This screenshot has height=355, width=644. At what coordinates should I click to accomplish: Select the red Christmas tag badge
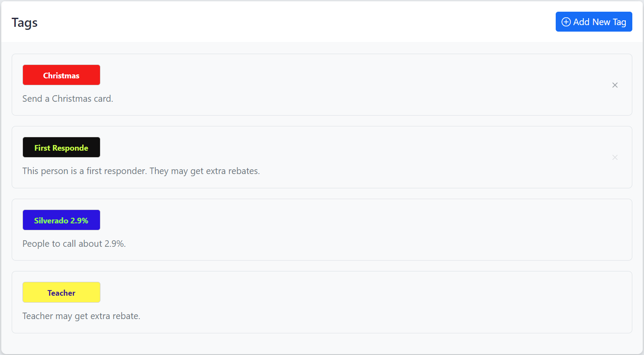tap(61, 75)
